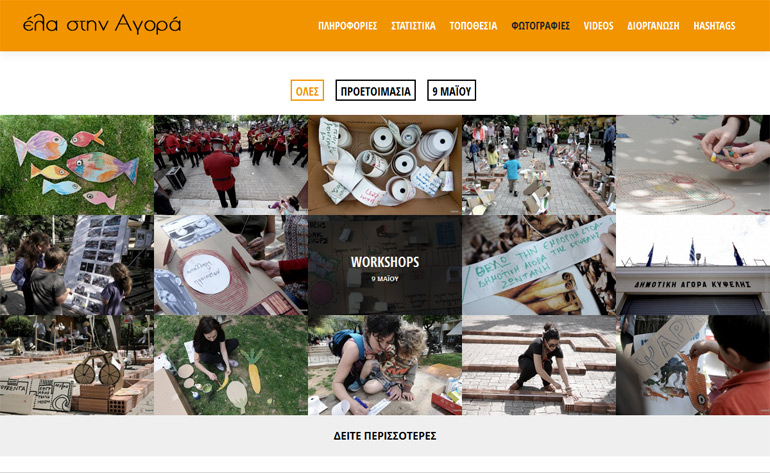Go to the HASHTAGS section
Screen dimensions: 770x473
click(x=714, y=26)
